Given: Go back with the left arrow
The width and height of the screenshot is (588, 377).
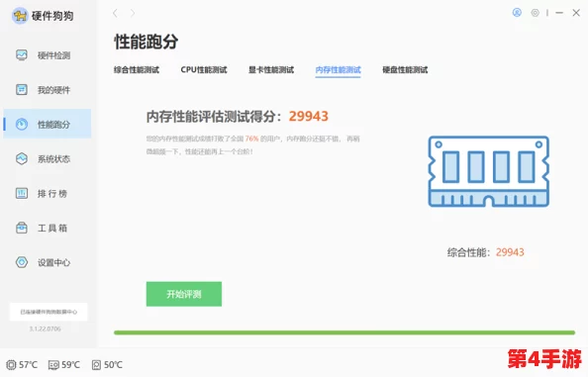Looking at the screenshot, I should pyautogui.click(x=116, y=14).
